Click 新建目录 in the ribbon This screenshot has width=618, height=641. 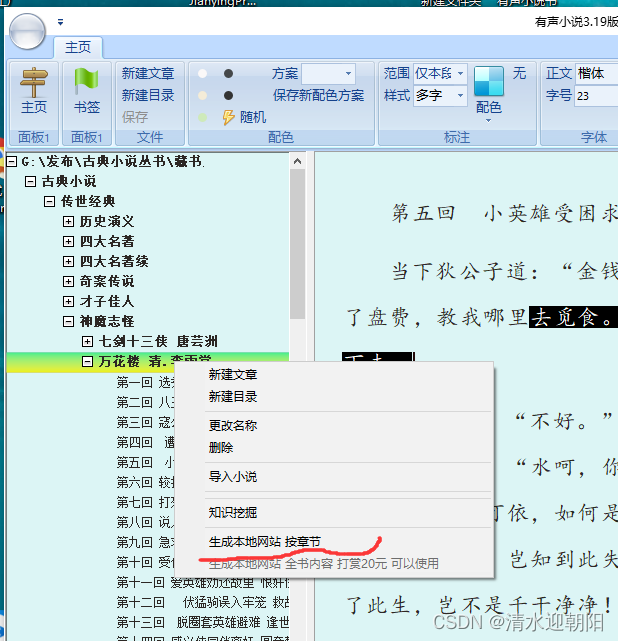pos(148,95)
